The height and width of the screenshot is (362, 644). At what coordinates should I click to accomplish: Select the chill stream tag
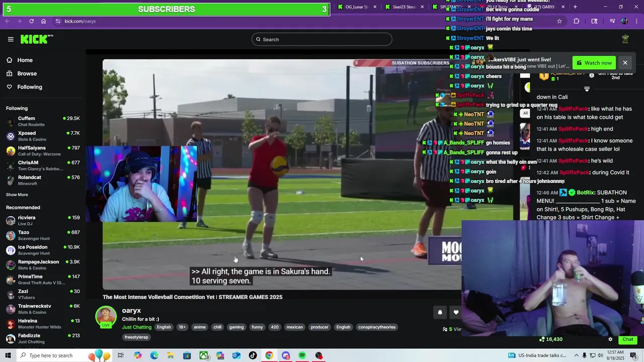[x=217, y=327]
